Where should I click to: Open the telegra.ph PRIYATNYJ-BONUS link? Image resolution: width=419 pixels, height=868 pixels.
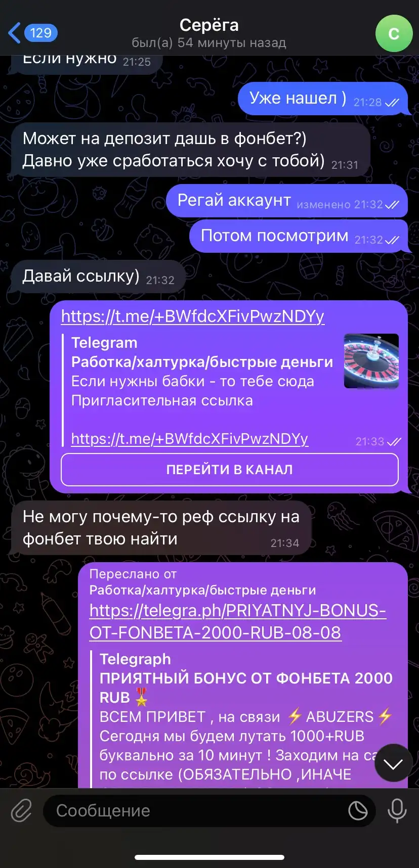pos(238,621)
